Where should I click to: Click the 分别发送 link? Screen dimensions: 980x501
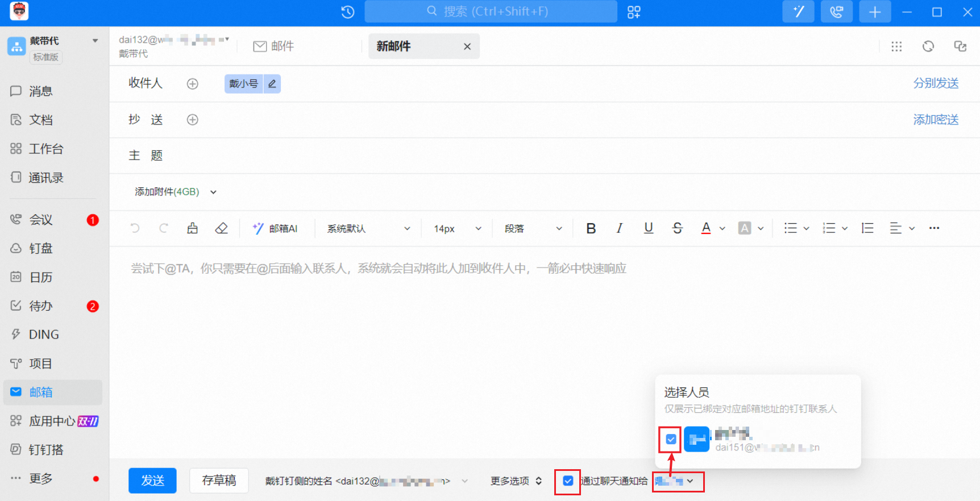pos(936,83)
